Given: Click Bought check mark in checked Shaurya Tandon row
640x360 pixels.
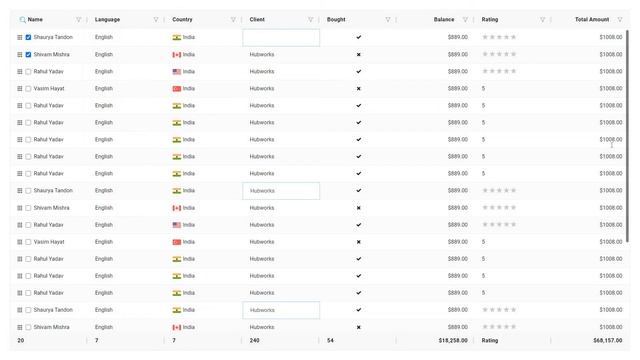Looking at the screenshot, I should 359,37.
